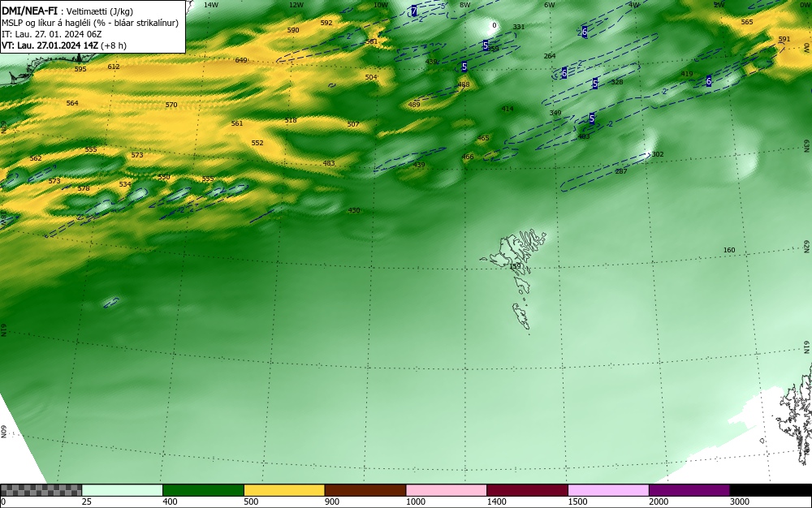Click the 12W longitude label

pos(296,5)
